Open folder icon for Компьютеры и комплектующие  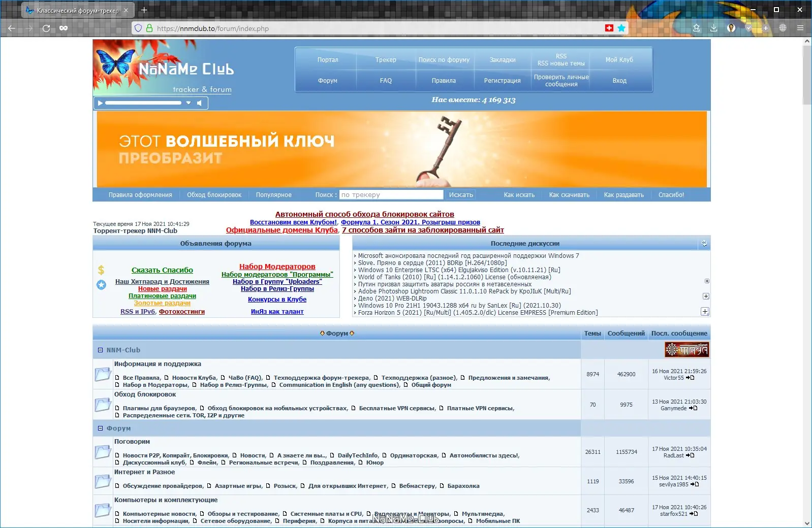point(103,510)
